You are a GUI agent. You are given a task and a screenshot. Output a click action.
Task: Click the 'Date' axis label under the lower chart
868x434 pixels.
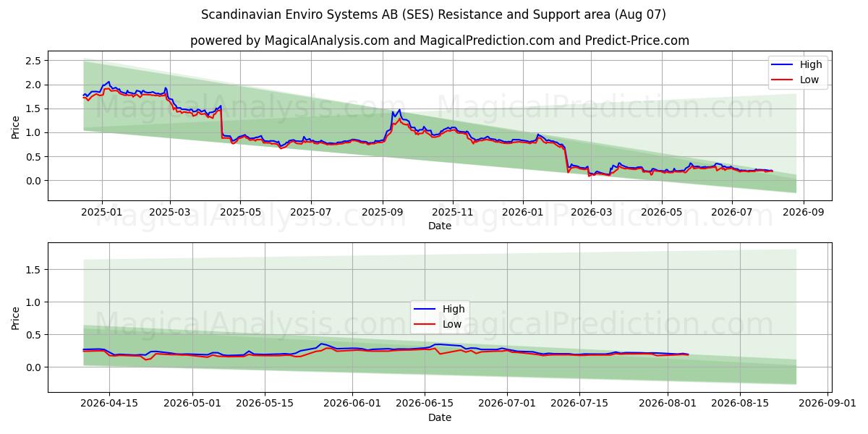pyautogui.click(x=440, y=417)
